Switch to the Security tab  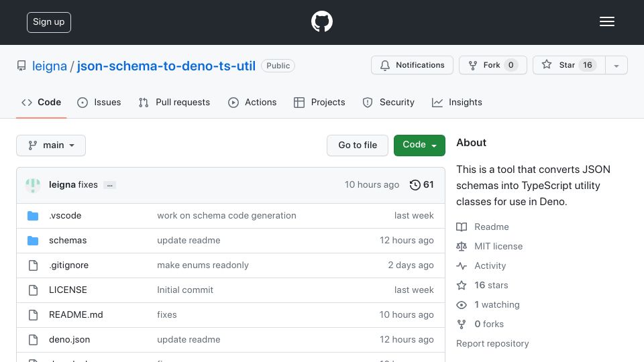click(388, 102)
